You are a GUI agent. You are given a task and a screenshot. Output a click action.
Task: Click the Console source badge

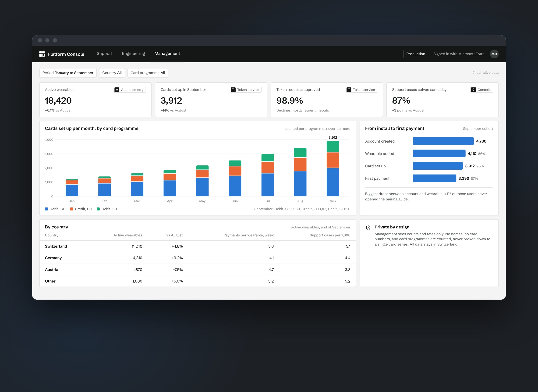pyautogui.click(x=481, y=90)
